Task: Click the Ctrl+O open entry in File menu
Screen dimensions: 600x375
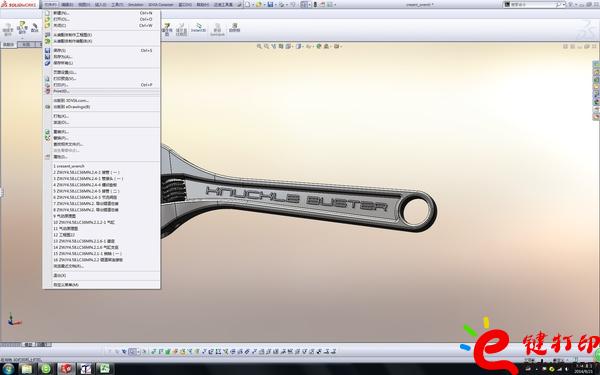Action: [101, 19]
